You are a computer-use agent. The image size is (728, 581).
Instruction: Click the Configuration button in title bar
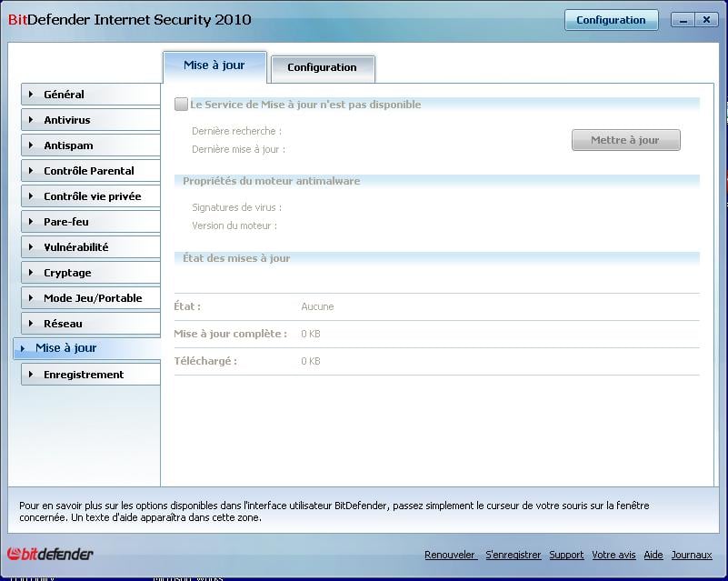coord(611,20)
